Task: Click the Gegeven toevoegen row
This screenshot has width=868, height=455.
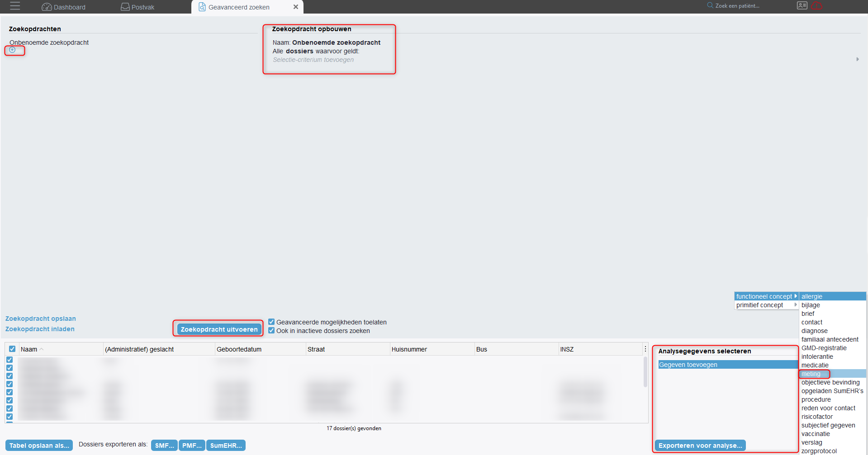Action: point(728,365)
